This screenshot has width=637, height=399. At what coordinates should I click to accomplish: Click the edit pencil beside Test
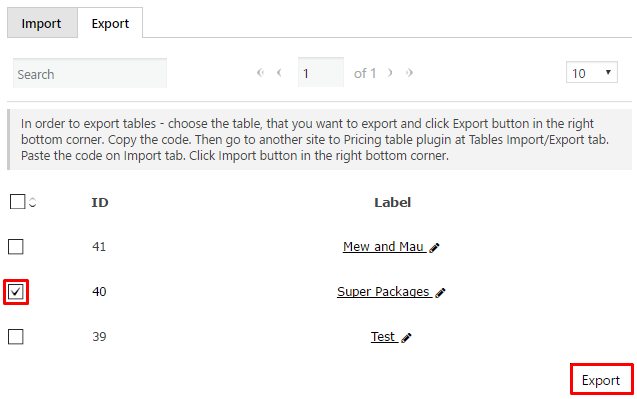[406, 338]
